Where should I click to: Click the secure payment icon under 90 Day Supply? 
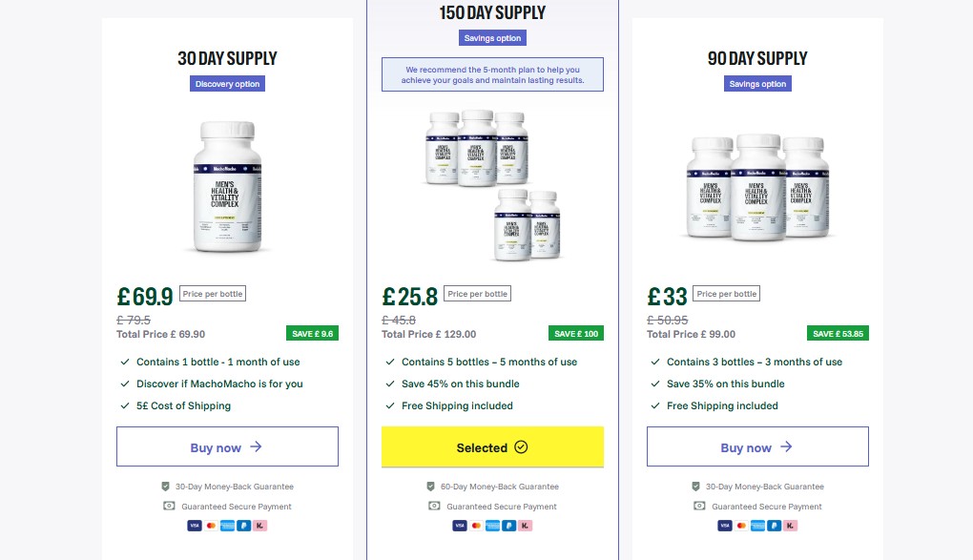point(699,507)
